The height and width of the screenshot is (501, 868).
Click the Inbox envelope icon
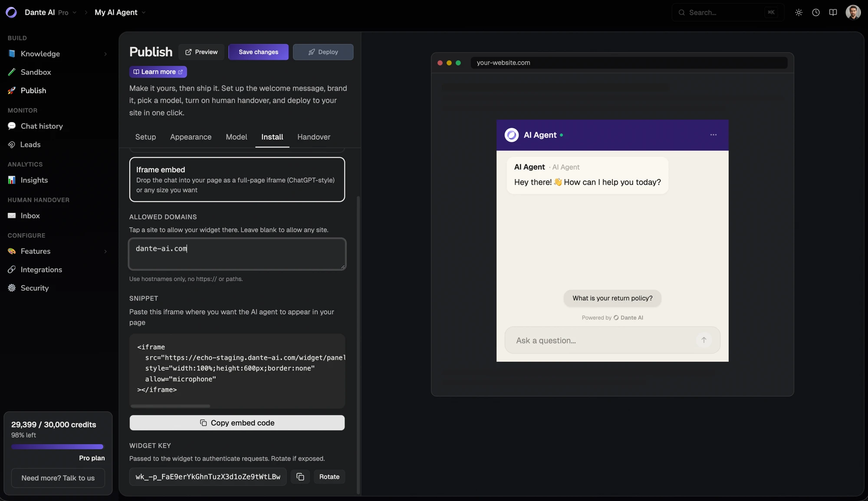[12, 216]
